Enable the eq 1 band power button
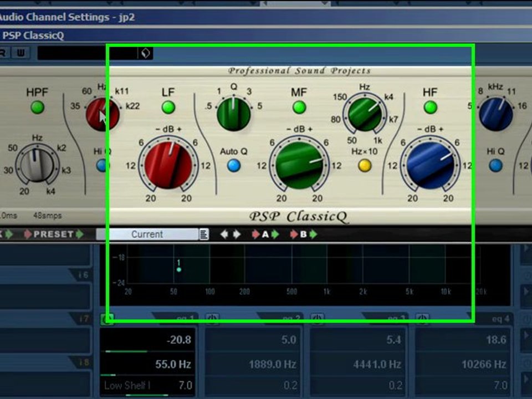The image size is (532, 399). point(107,319)
